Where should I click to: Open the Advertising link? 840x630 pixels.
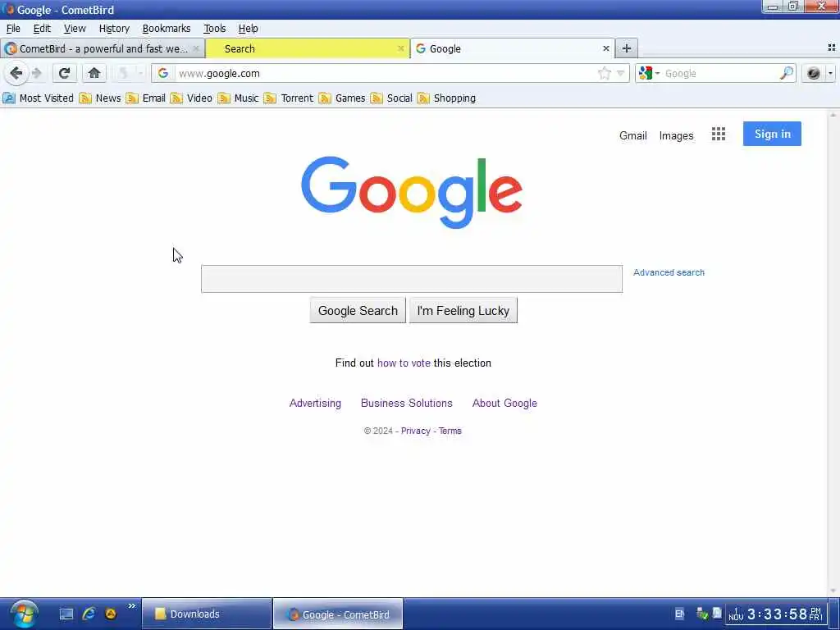[315, 403]
